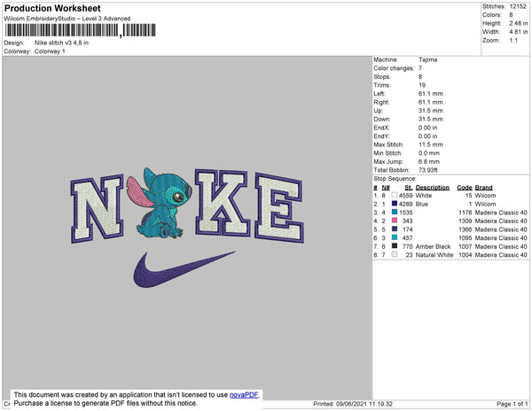Click the 'Color changes:' label
The image size is (532, 411).
click(394, 68)
